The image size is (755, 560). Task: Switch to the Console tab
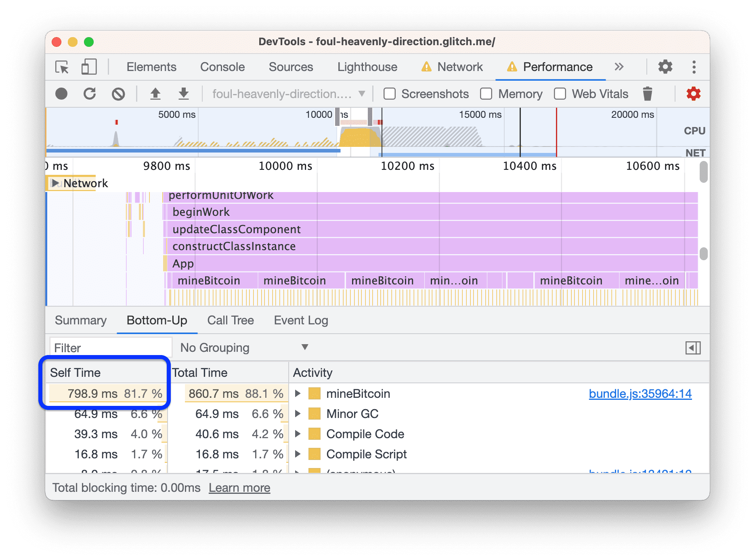click(x=222, y=67)
